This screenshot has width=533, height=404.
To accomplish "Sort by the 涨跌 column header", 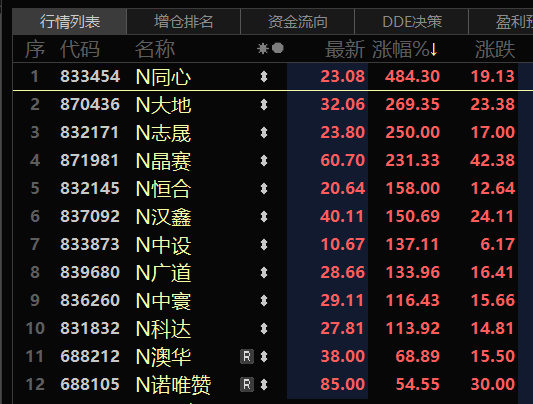I will (x=495, y=49).
